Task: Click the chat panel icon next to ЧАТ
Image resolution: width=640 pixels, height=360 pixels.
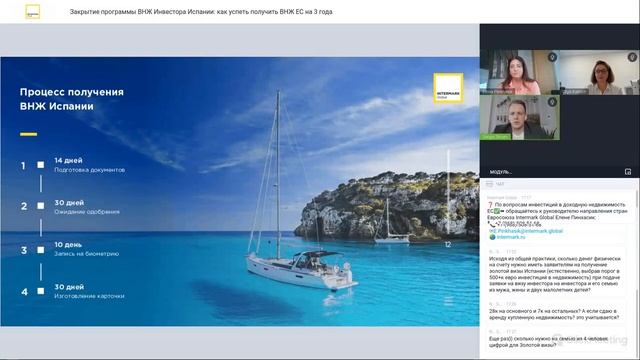Action: [489, 184]
